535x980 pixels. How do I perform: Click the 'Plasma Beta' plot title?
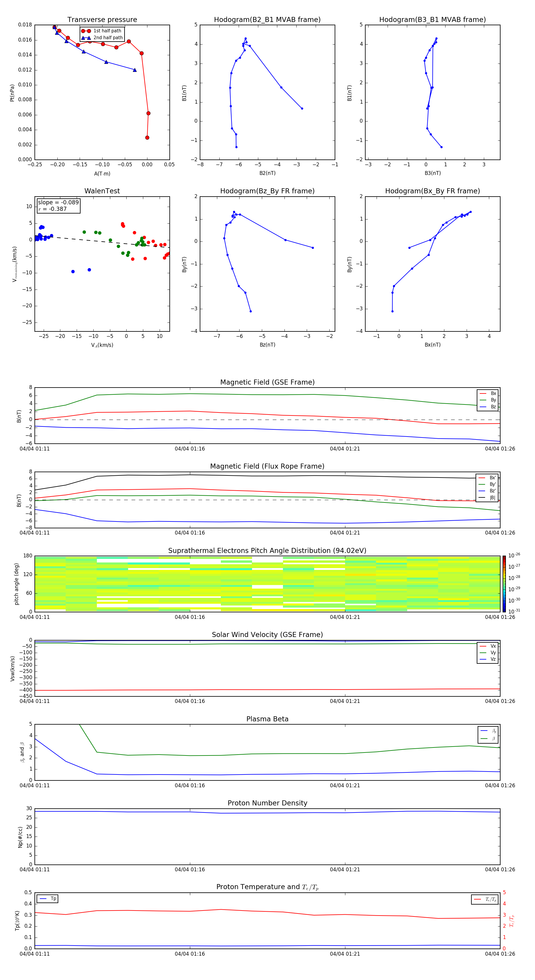[x=267, y=719]
